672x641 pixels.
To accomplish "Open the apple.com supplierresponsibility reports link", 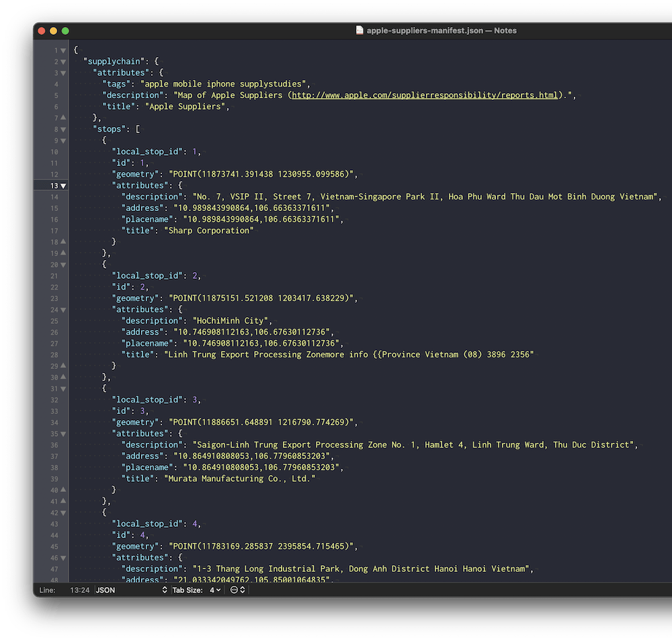I will 425,95.
